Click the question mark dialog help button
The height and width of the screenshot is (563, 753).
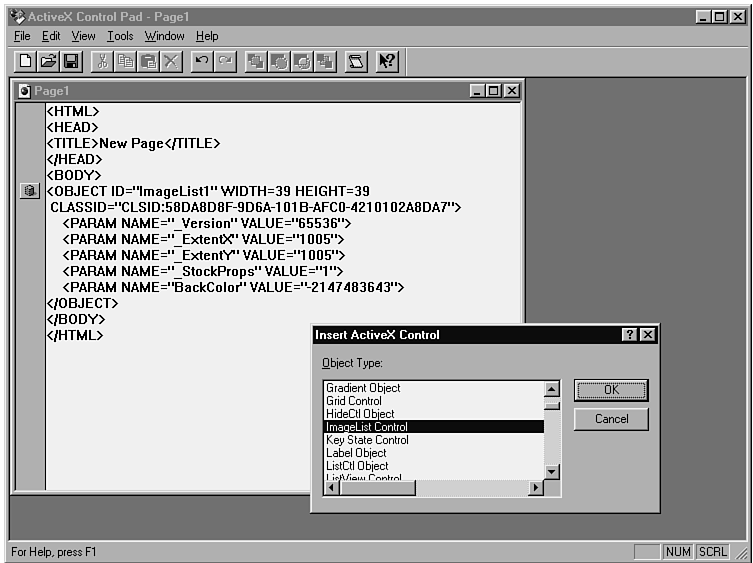(630, 335)
